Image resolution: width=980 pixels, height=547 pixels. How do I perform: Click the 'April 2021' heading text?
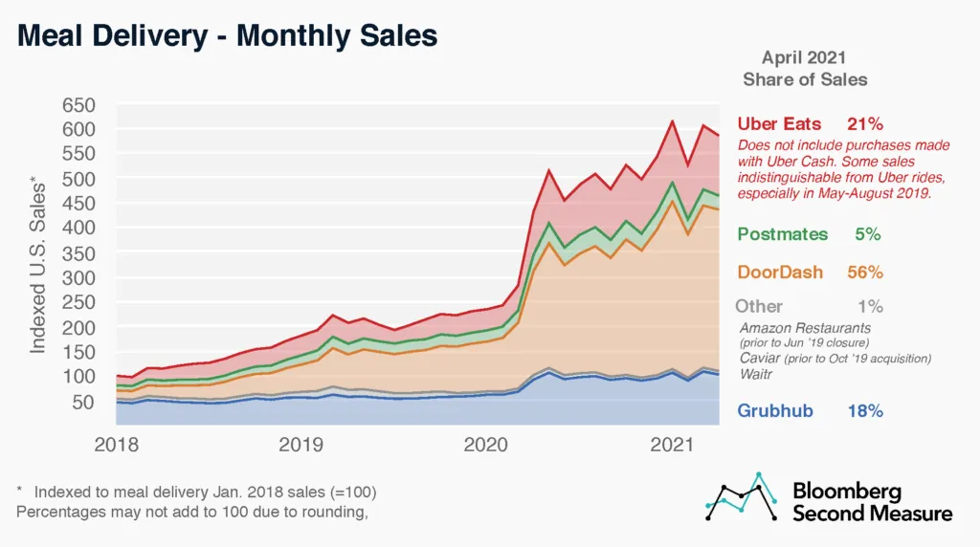804,57
